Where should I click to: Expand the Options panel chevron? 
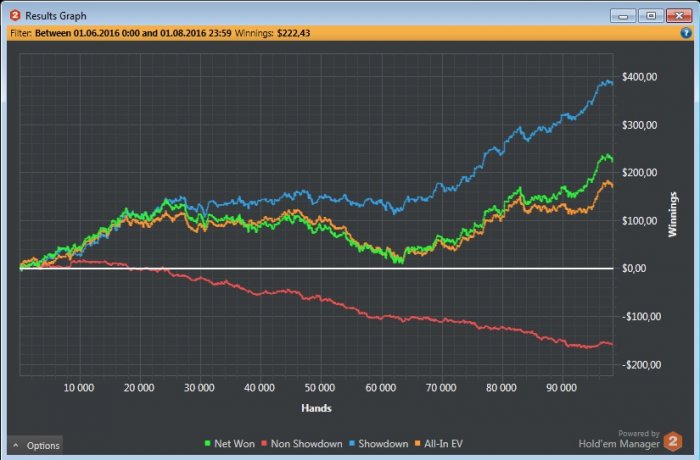[x=16, y=445]
